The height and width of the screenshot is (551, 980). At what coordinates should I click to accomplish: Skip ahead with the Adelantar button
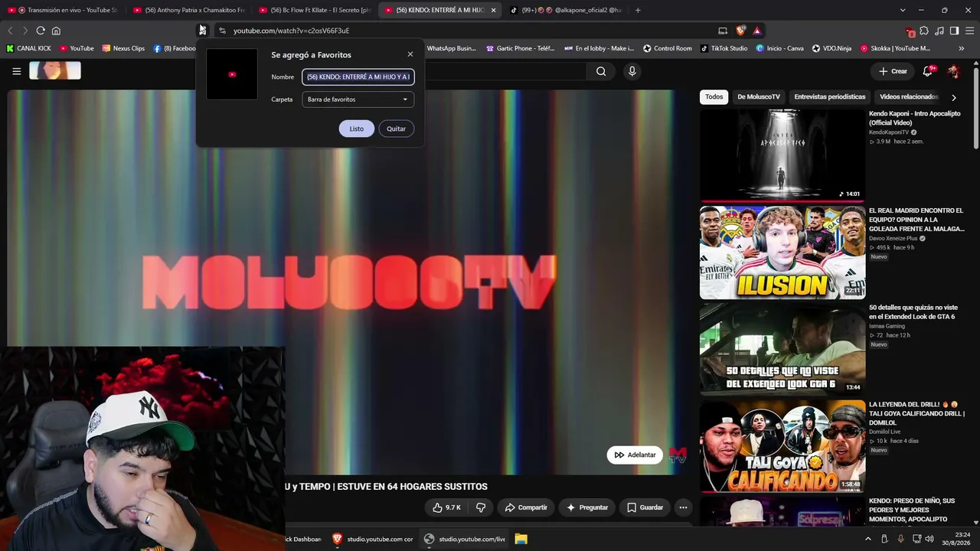coord(635,455)
